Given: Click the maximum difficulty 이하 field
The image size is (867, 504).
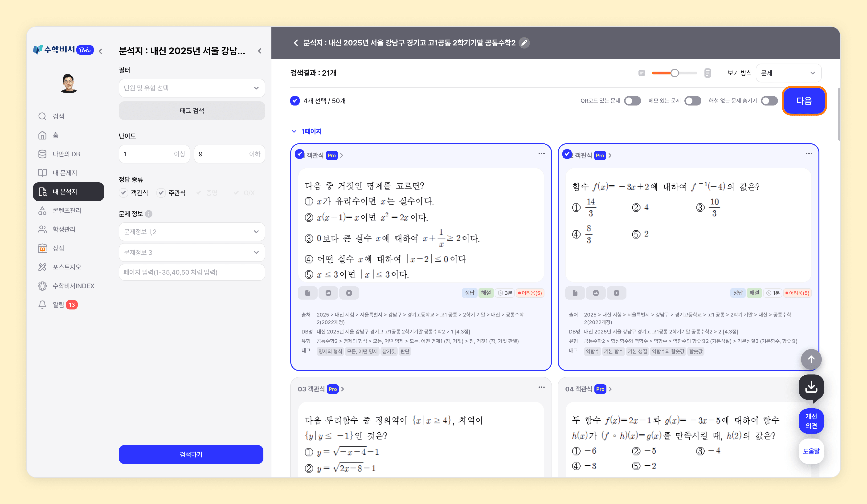Looking at the screenshot, I should [229, 154].
